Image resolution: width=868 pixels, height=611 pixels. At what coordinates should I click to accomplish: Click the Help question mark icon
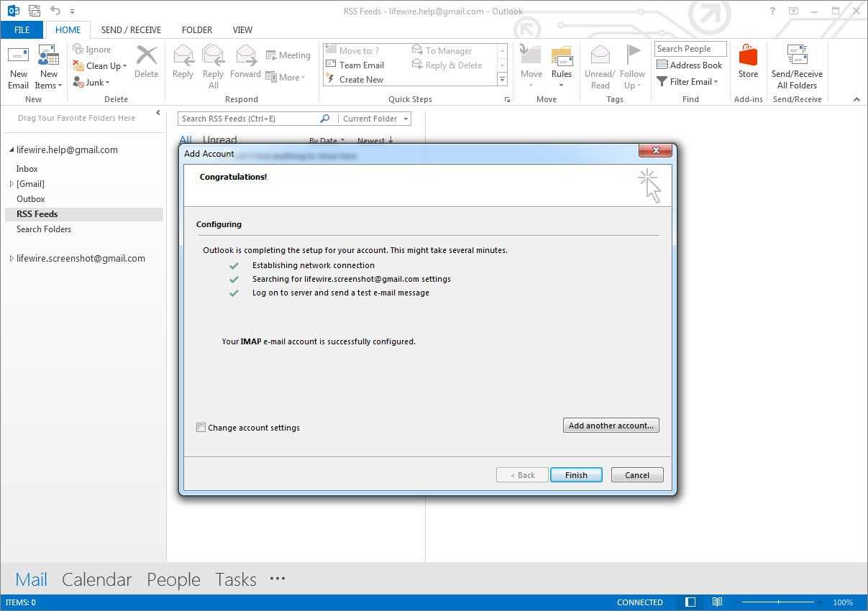tap(772, 11)
